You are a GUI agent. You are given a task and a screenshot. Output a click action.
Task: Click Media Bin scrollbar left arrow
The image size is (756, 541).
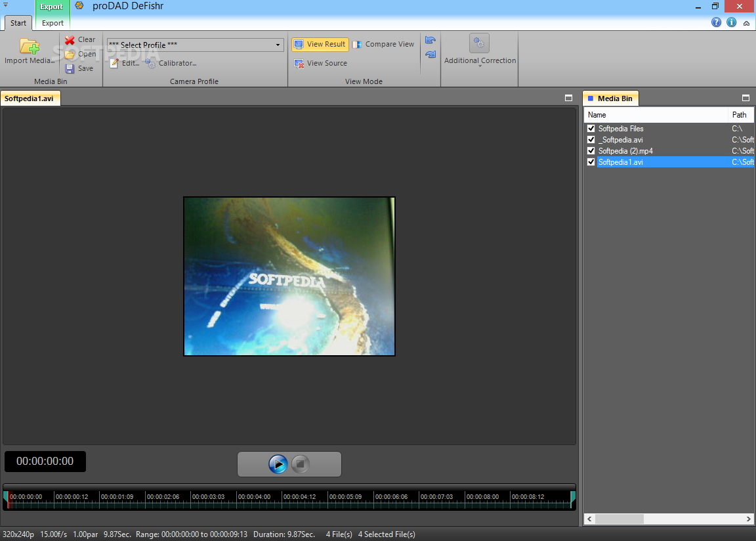(x=589, y=519)
